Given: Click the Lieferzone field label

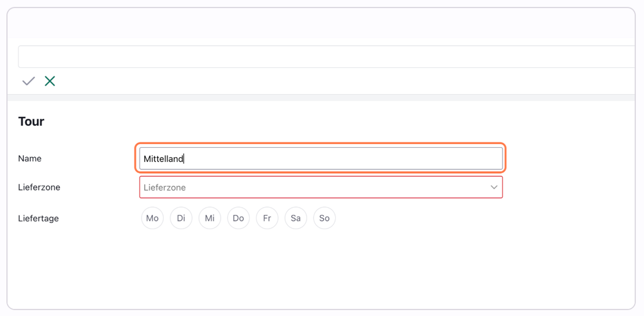Looking at the screenshot, I should [39, 187].
